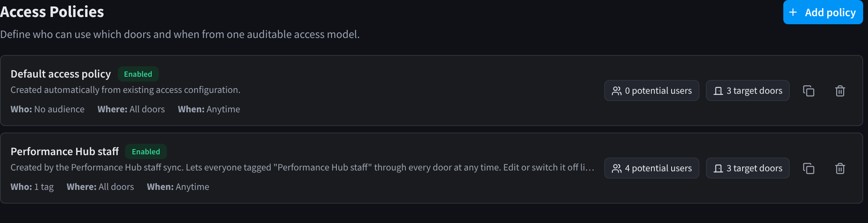868x223 pixels.
Task: View 3 target doors of Performance Hub staff
Action: (748, 168)
